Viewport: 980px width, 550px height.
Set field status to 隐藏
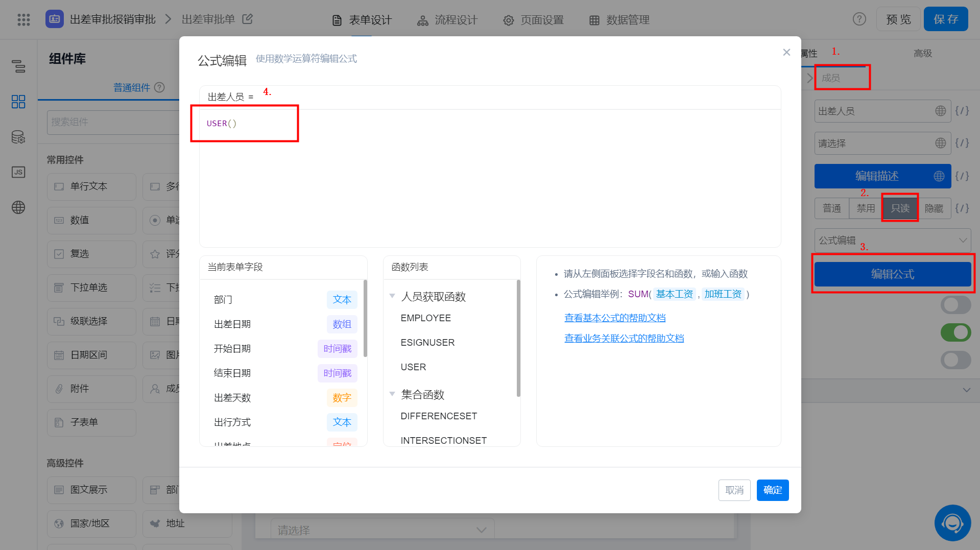pos(934,208)
